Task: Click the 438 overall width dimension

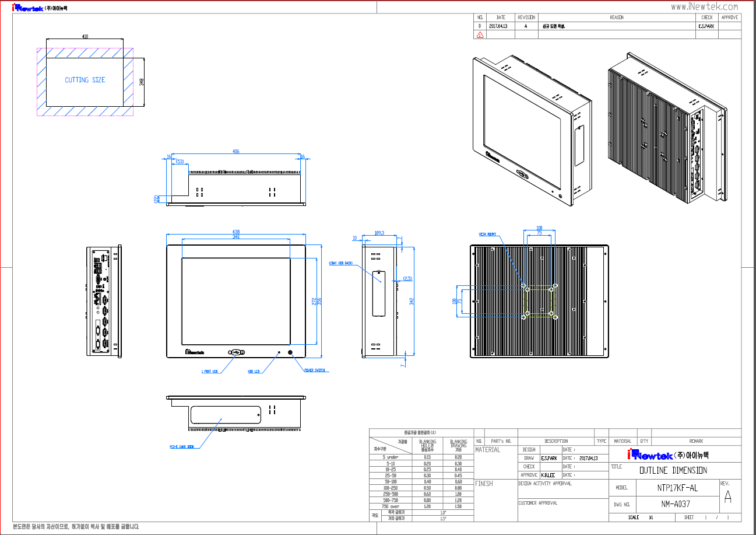Action: 236,232
